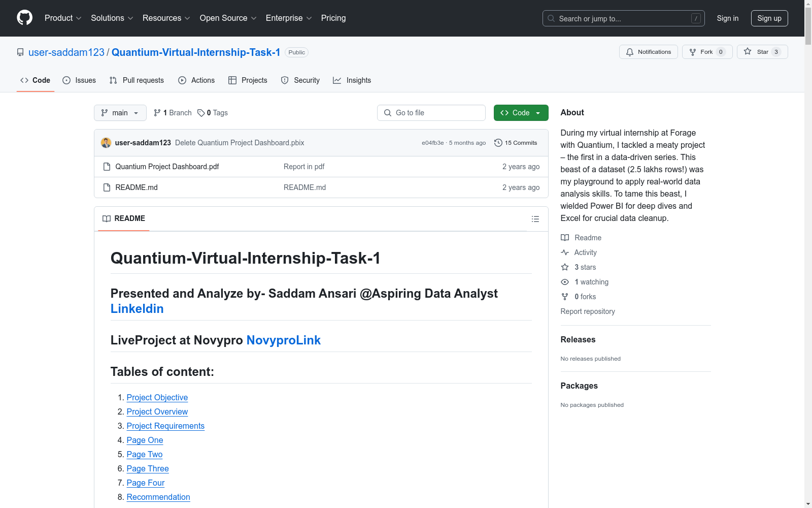Click the Search or jump to field
Image resolution: width=812 pixels, height=508 pixels.
624,18
